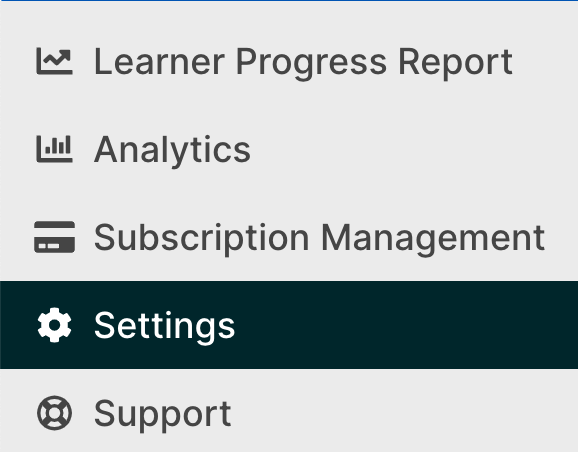This screenshot has width=578, height=452.
Task: Click the "Support" text label
Action: 163,414
